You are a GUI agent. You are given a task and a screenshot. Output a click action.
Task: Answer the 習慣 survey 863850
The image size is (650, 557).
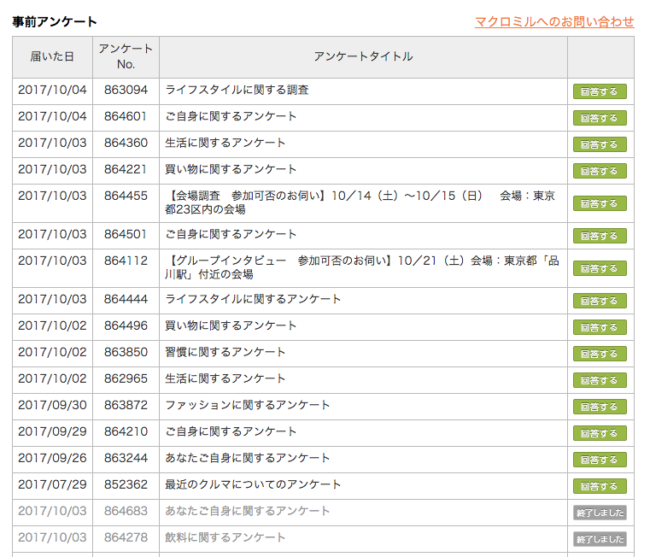point(599,354)
